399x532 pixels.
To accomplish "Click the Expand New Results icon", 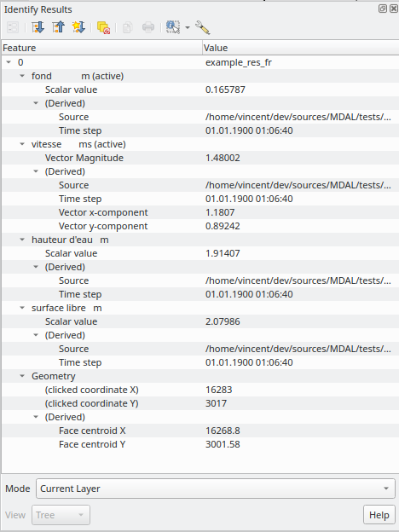I will [78, 27].
